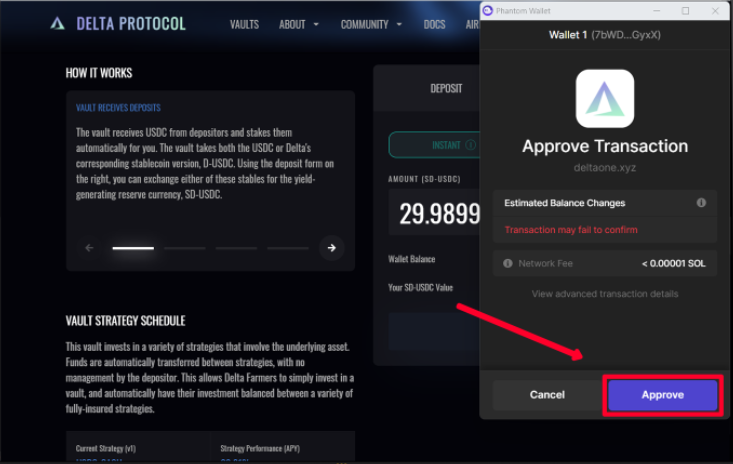Maximize the Phantom Wallet window

click(685, 10)
